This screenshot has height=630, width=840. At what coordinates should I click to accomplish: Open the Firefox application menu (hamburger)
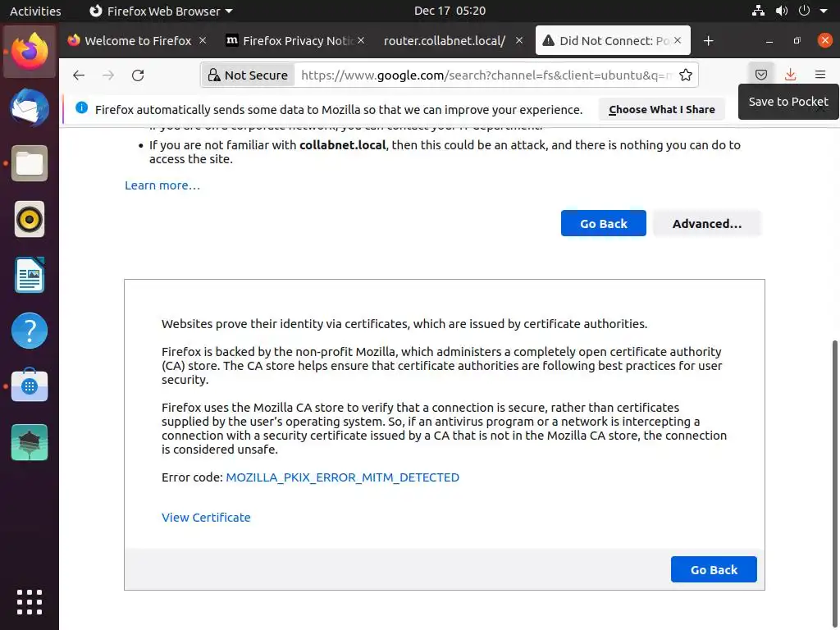(x=819, y=75)
